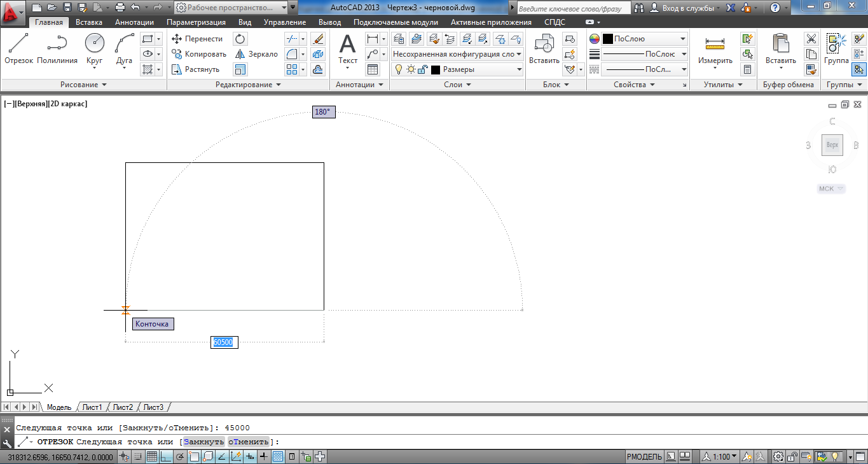The image size is (868, 464).
Task: Switch to the Вывод ribbon tab
Action: tap(329, 22)
